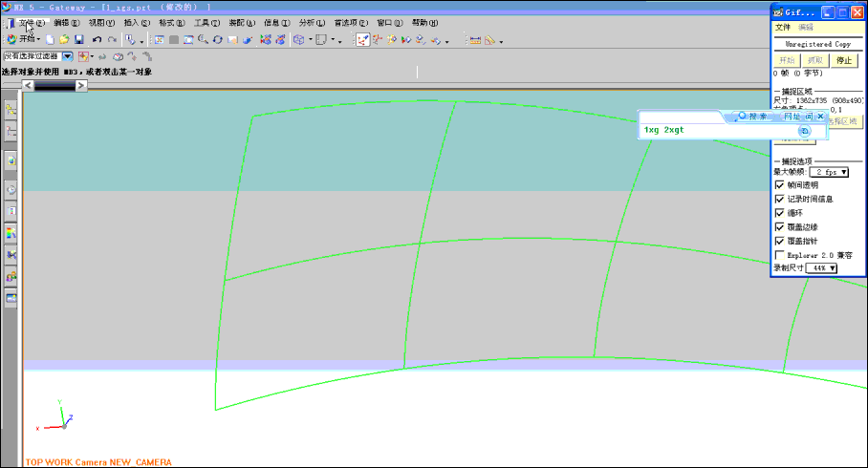The image size is (868, 468).
Task: Open the 44% record size dropdown
Action: [821, 267]
